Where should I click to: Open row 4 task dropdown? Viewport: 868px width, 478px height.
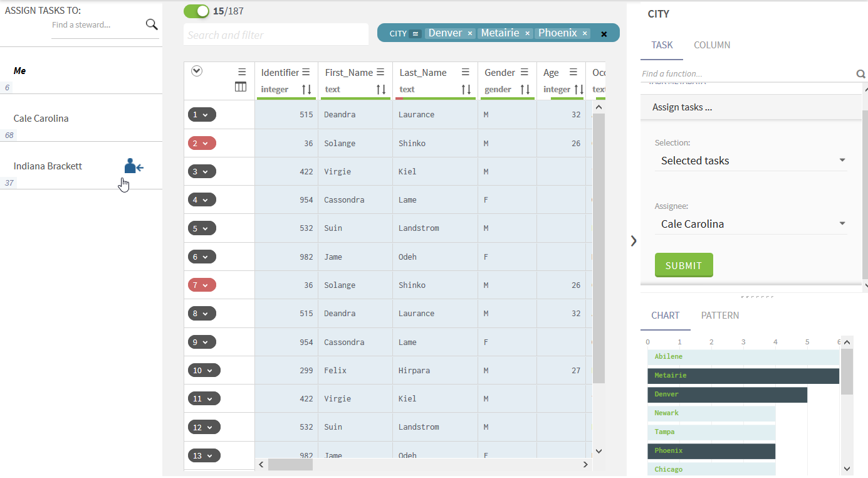[x=202, y=200]
